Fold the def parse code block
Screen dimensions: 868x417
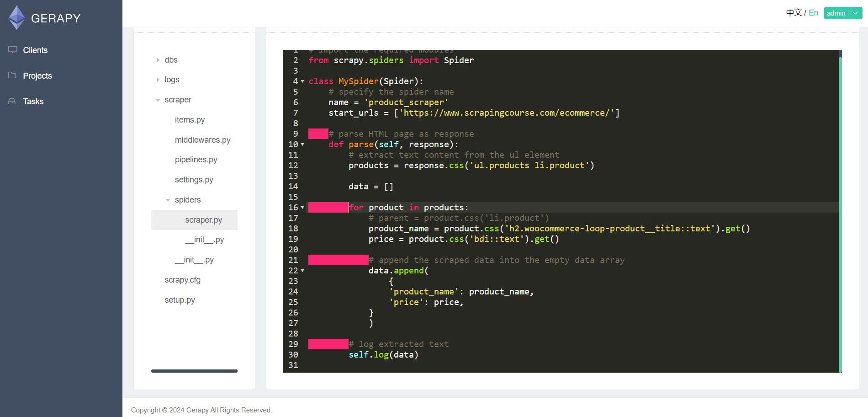coord(302,144)
